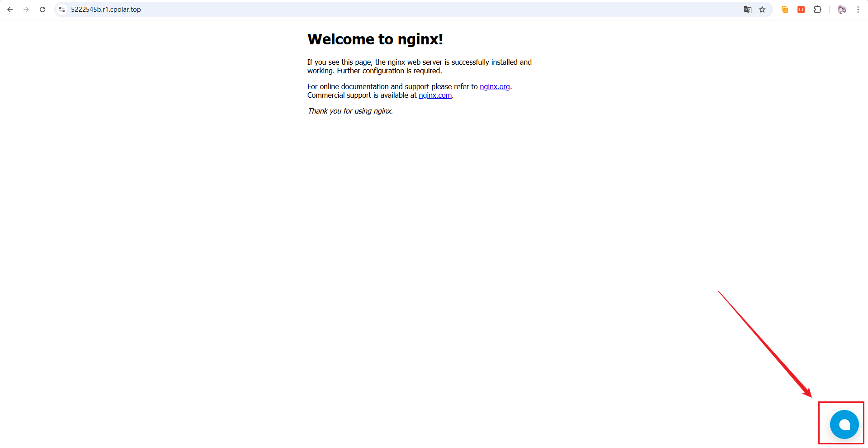Click the "For online documentation" sentence
Viewport: 868px width, 448px height.
392,86
